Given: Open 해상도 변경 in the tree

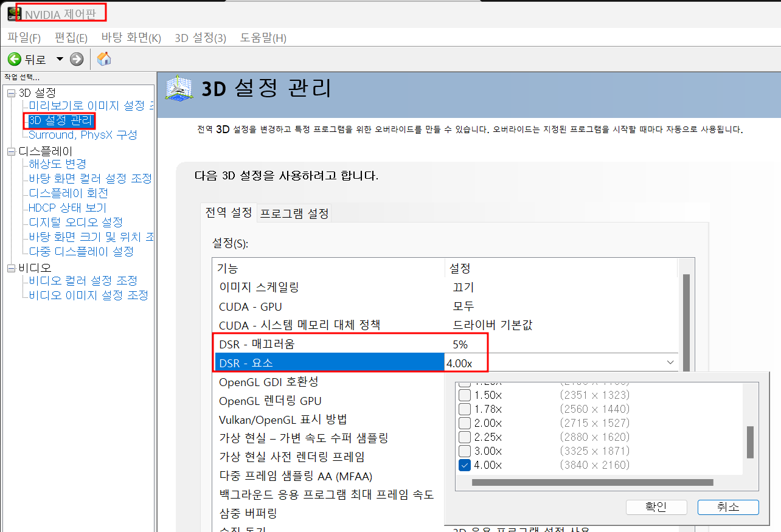Looking at the screenshot, I should point(57,164).
